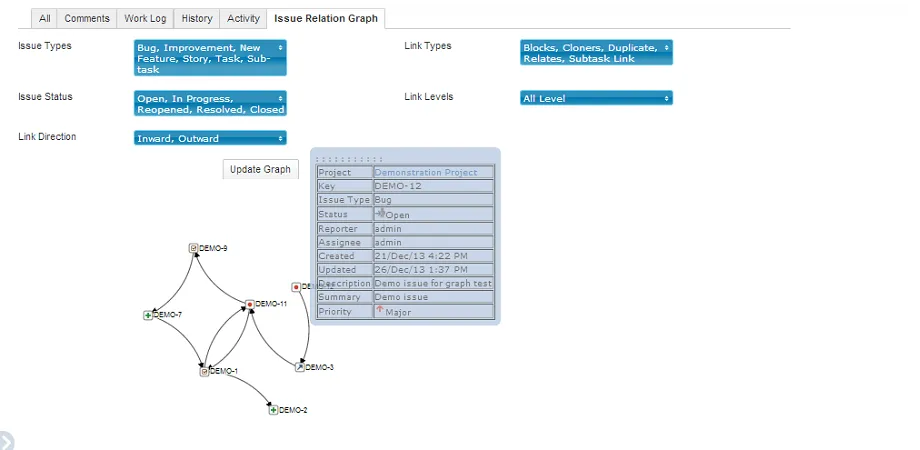Click the Major priority red arrow icon
920x450 pixels.
click(380, 310)
